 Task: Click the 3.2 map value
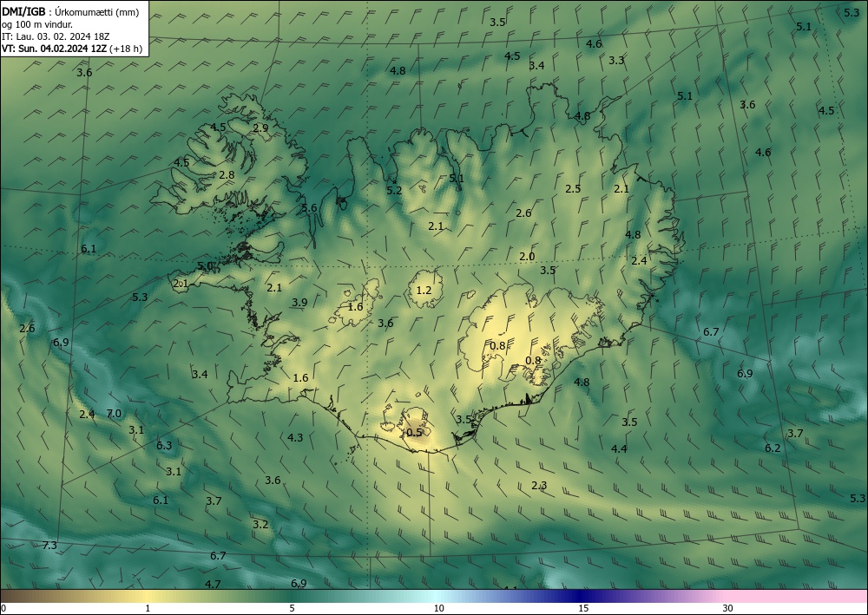260,524
